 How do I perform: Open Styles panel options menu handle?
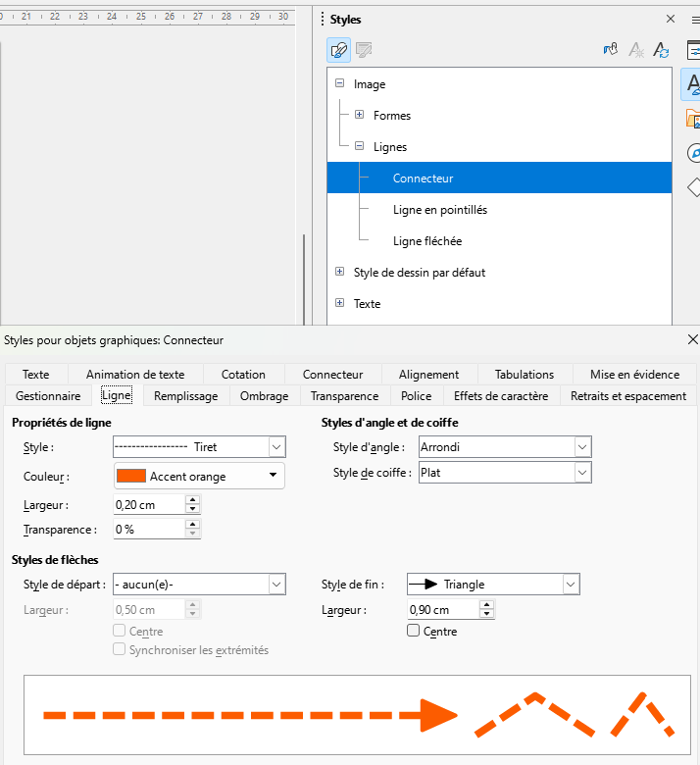[x=323, y=19]
